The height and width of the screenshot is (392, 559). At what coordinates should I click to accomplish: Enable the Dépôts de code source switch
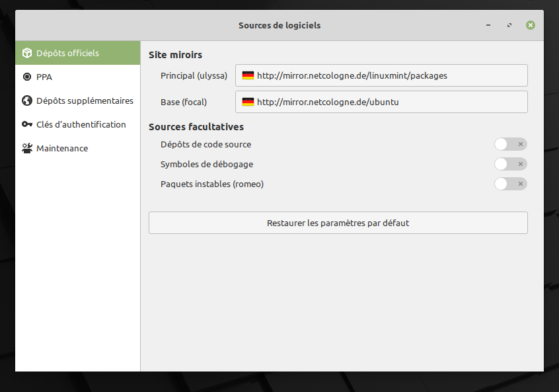point(510,144)
